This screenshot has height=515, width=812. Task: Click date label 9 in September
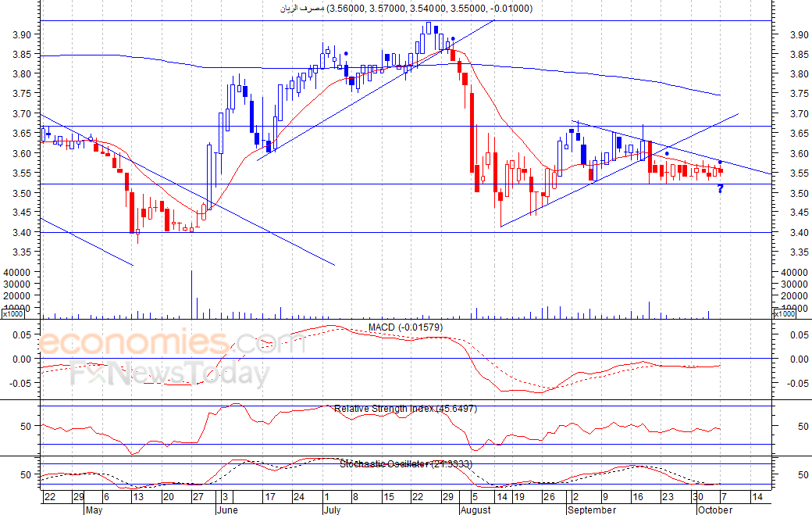[605, 497]
